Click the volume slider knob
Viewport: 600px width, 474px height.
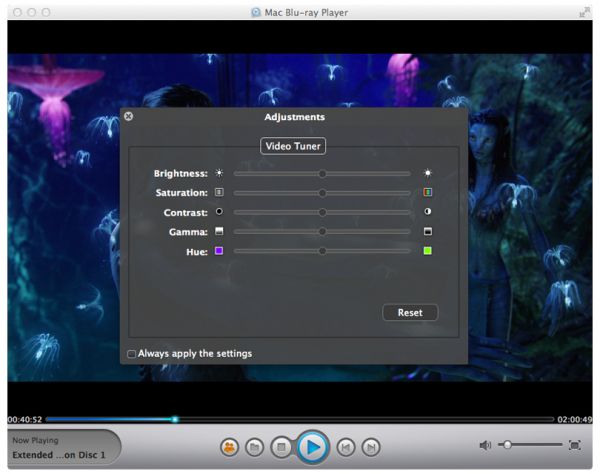coord(507,445)
